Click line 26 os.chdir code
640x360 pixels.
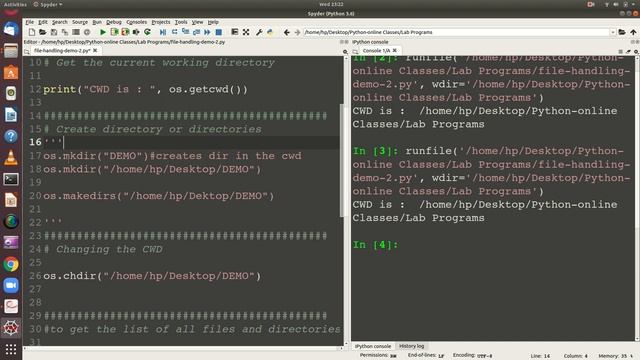point(152,276)
